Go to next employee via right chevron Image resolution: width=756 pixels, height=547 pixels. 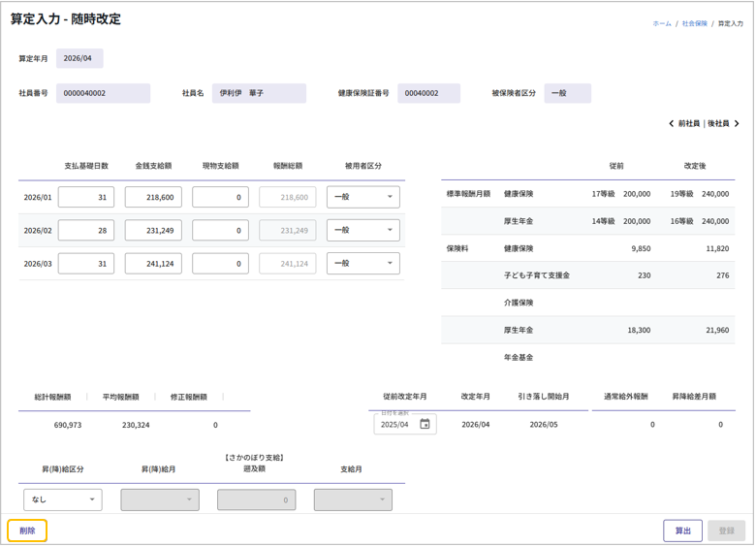(x=738, y=124)
